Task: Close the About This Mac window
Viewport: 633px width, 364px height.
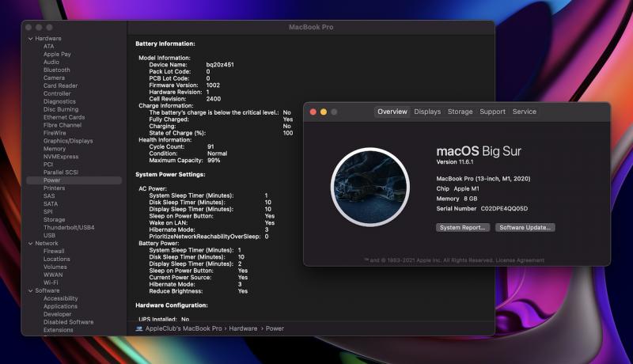Action: [x=313, y=112]
